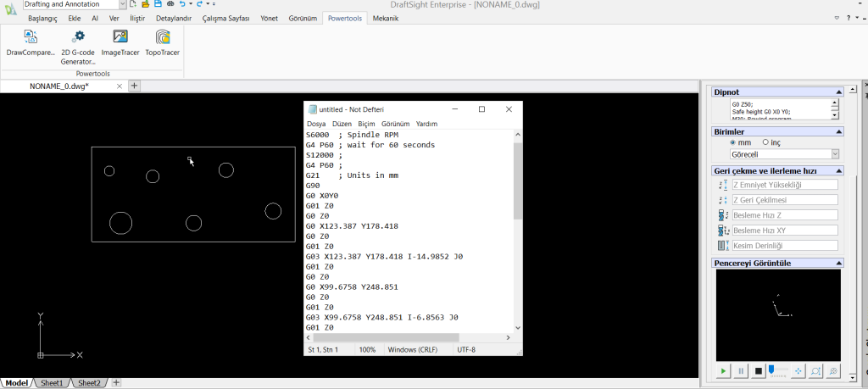Open the Mekanik ribbon tab
Screen dimensions: 868x389
(386, 18)
